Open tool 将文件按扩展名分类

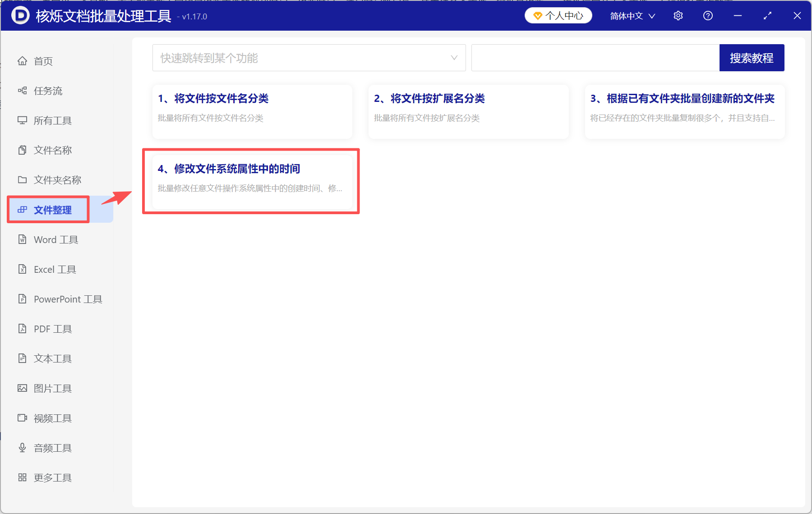(468, 110)
